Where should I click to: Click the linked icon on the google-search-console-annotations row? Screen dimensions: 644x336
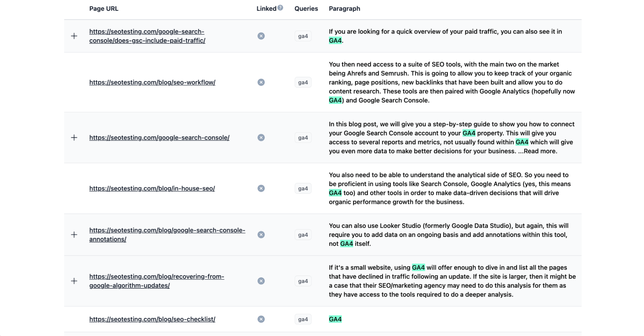click(261, 234)
